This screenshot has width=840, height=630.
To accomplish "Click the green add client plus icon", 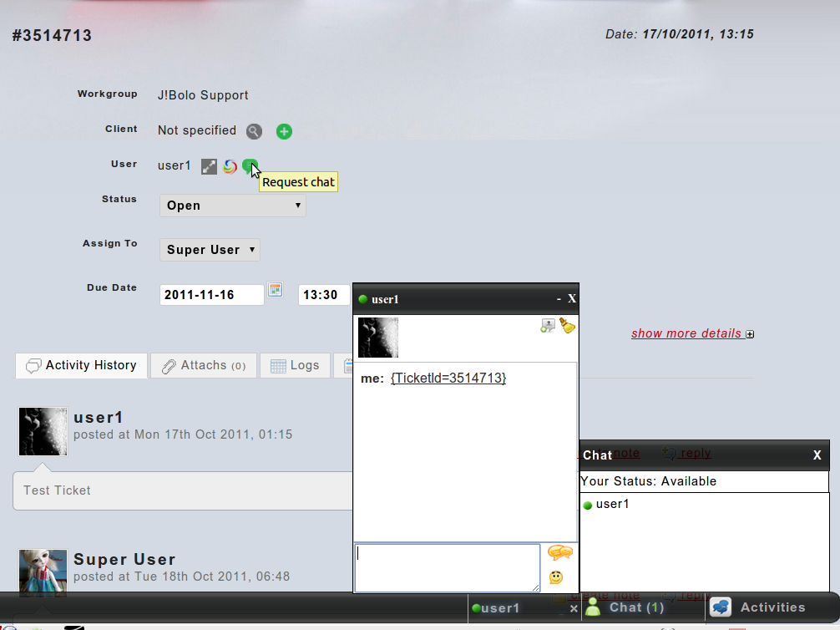I will 284,131.
